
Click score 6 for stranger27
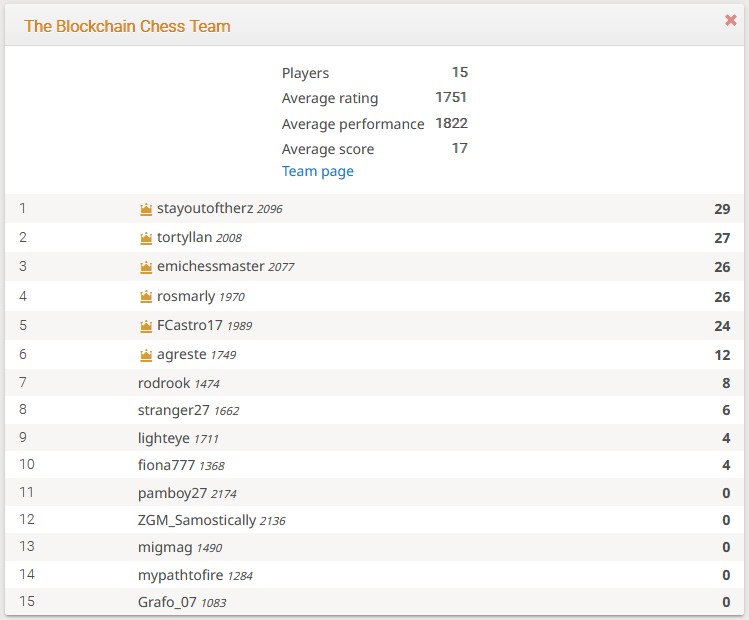coord(726,410)
